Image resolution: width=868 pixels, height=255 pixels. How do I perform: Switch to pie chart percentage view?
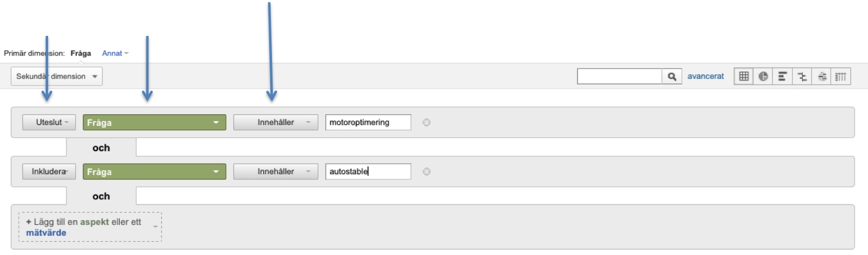pos(763,76)
